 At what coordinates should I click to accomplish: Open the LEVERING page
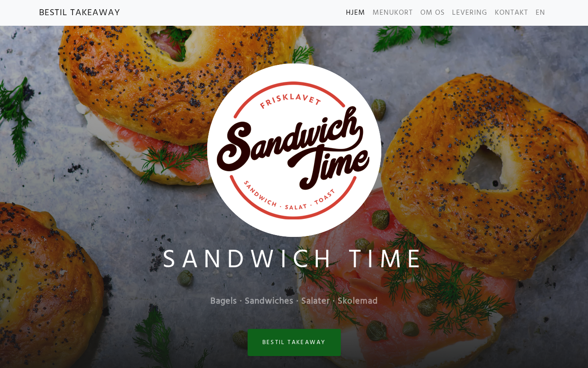(x=469, y=13)
